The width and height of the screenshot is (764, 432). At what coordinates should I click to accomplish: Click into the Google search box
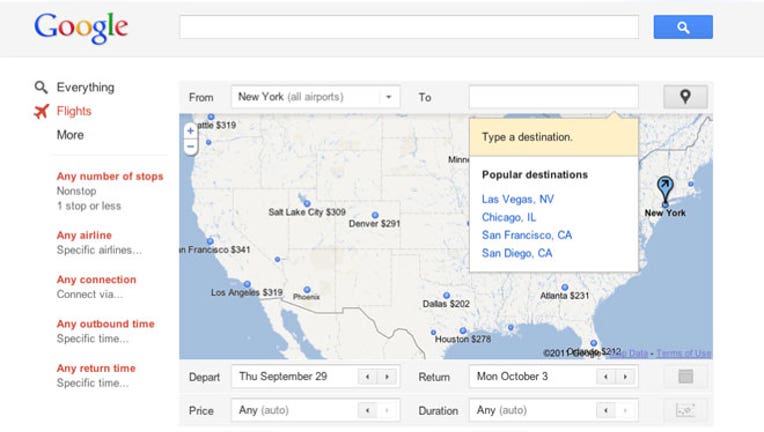point(409,27)
